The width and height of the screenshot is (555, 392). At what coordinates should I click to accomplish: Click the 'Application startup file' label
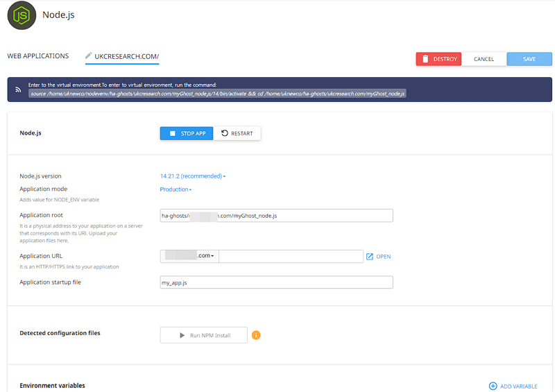coord(50,282)
